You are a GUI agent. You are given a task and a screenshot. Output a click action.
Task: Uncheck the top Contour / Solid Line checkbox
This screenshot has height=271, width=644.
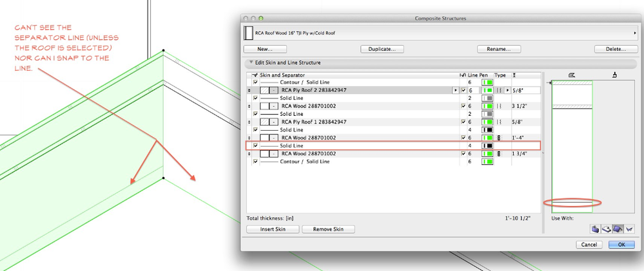pyautogui.click(x=255, y=82)
